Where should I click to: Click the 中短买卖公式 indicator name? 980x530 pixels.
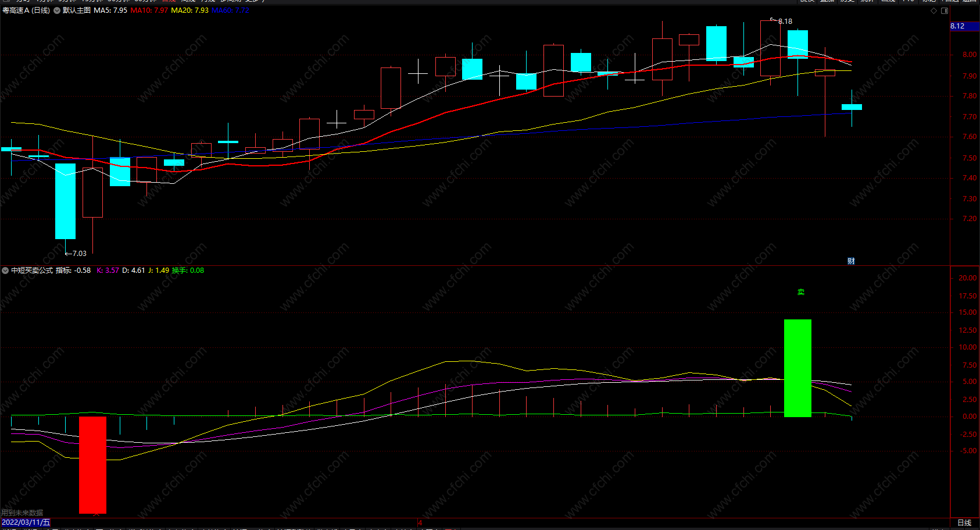[x=32, y=271]
